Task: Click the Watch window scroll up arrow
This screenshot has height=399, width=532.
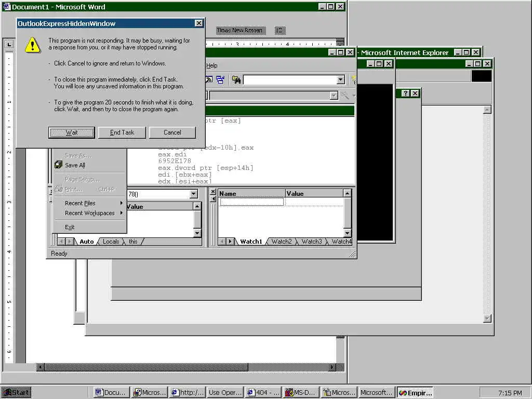Action: tap(347, 193)
